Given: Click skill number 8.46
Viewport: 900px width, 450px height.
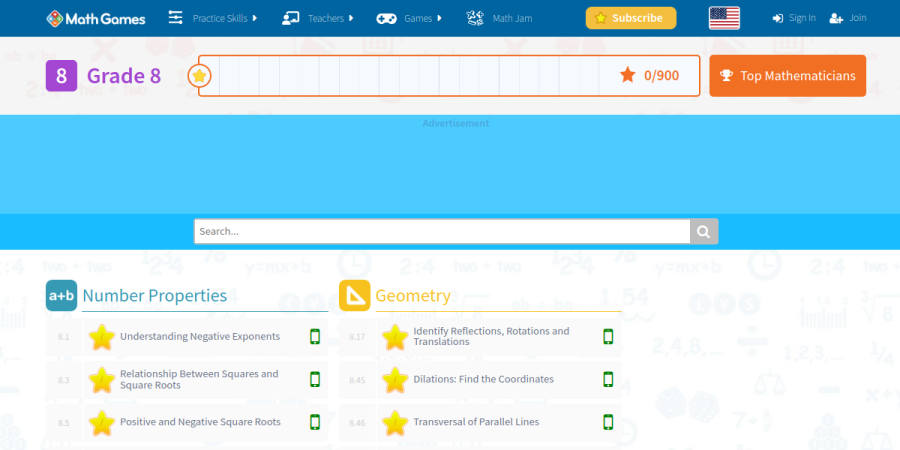Looking at the screenshot, I should [x=357, y=423].
